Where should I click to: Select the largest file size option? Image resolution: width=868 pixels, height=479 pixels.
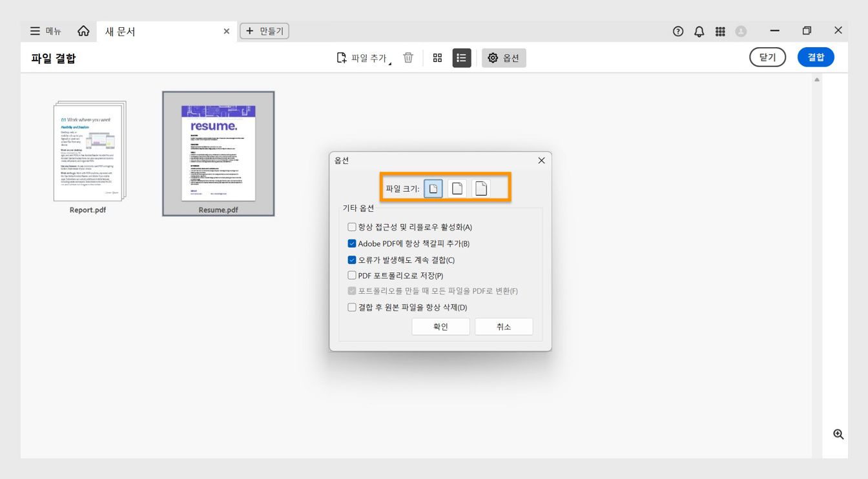pos(480,188)
